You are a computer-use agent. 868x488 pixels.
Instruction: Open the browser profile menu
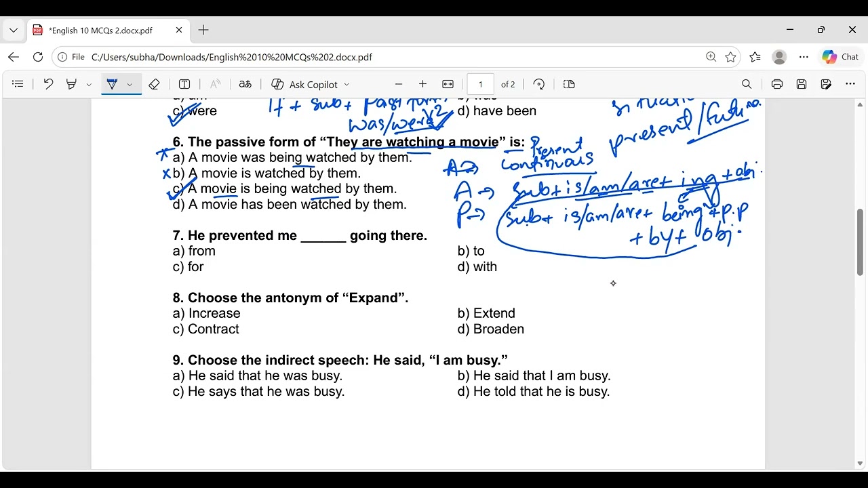[779, 57]
